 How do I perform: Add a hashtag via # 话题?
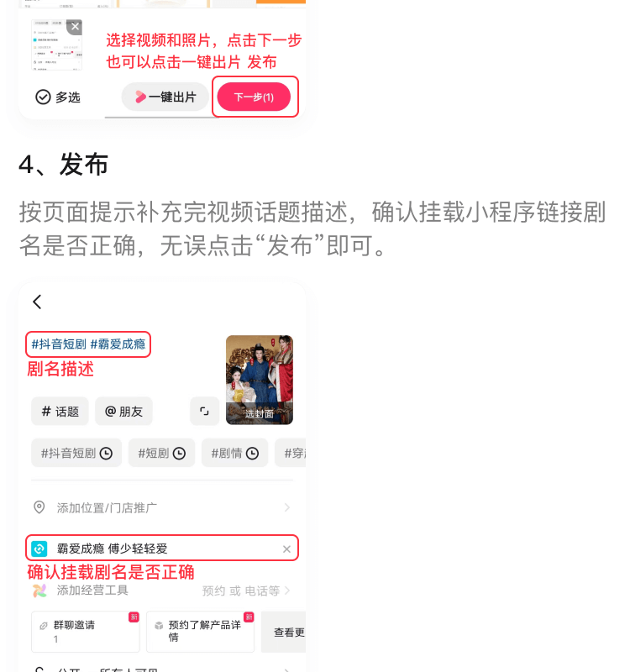click(60, 412)
